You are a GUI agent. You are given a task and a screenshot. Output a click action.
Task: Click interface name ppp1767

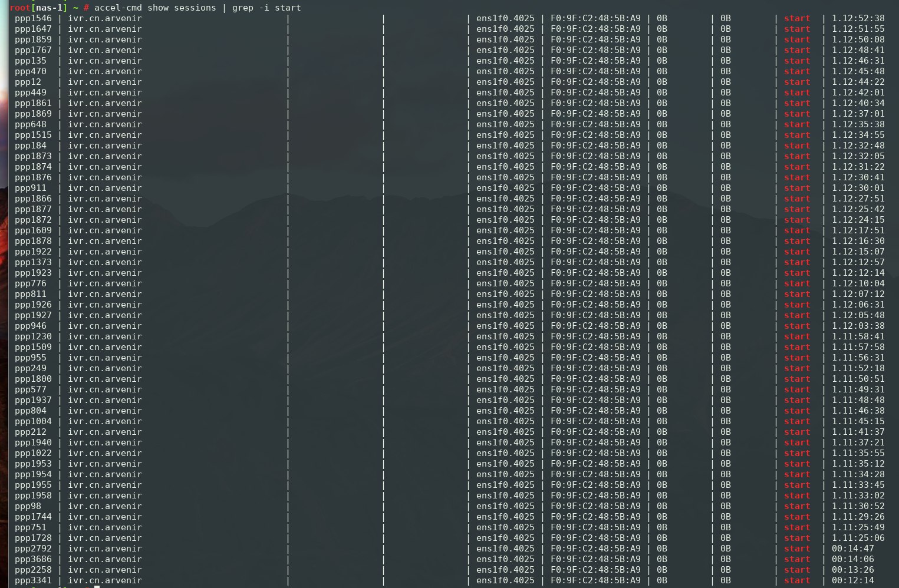point(34,50)
